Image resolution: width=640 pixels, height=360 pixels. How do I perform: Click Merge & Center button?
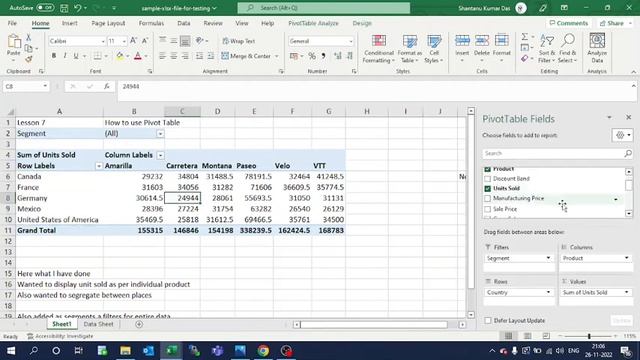[x=247, y=56]
